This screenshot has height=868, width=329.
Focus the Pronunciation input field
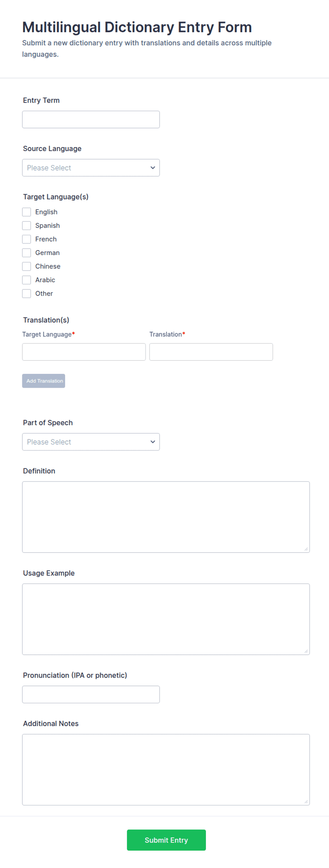pyautogui.click(x=91, y=695)
